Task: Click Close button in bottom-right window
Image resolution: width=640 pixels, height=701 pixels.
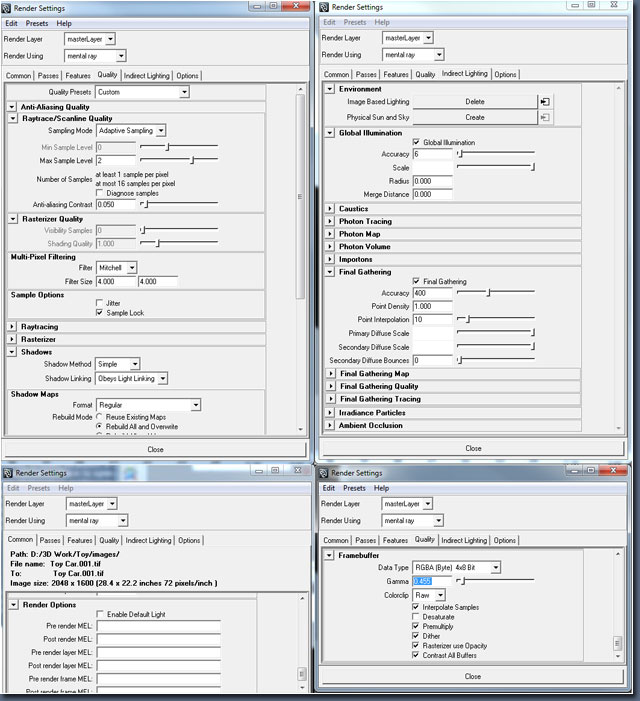Action: pos(472,676)
